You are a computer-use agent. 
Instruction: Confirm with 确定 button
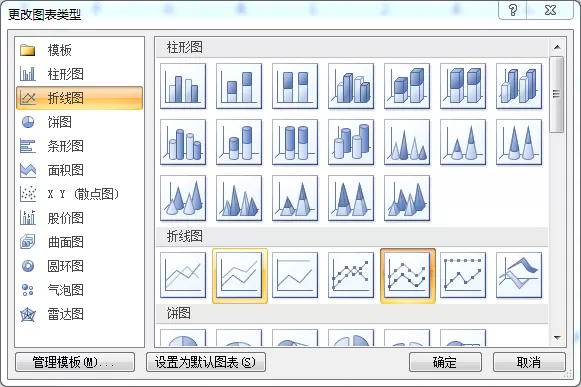445,362
